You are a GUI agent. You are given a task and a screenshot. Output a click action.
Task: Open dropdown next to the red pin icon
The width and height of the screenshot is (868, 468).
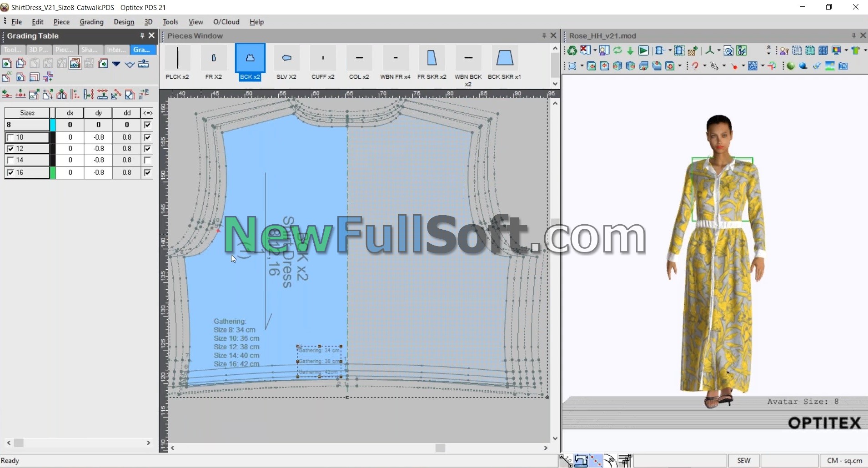743,66
